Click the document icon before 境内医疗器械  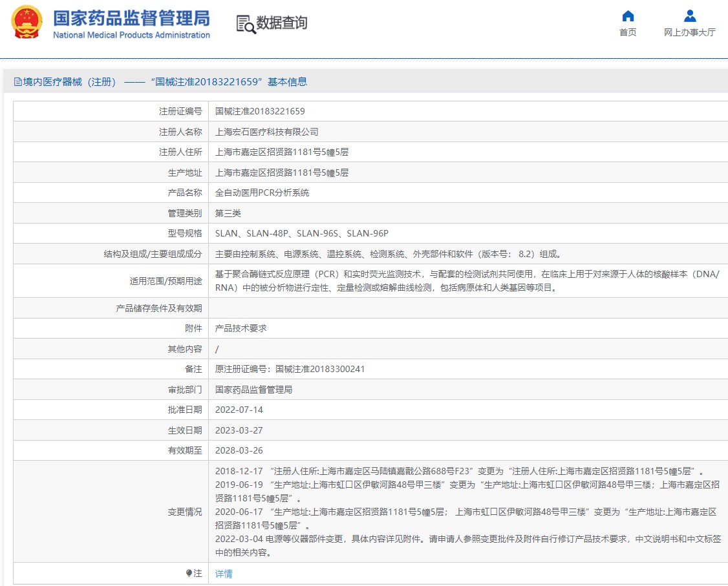tap(17, 82)
